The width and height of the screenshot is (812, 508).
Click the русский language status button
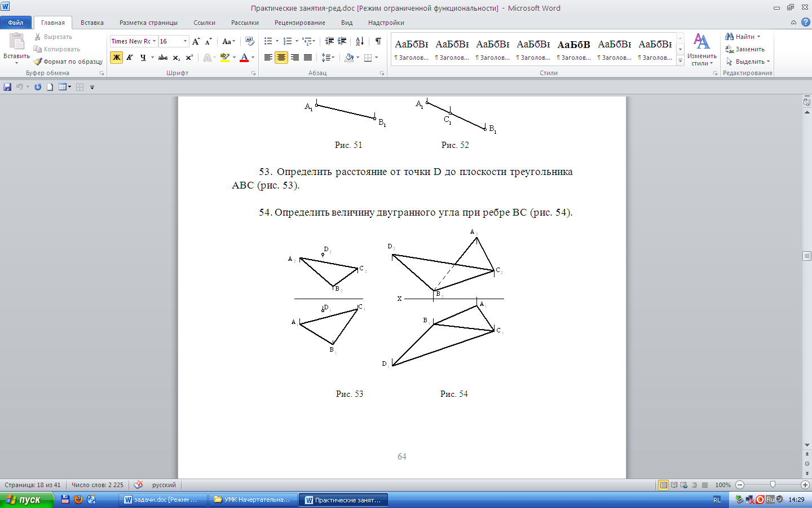(164, 485)
